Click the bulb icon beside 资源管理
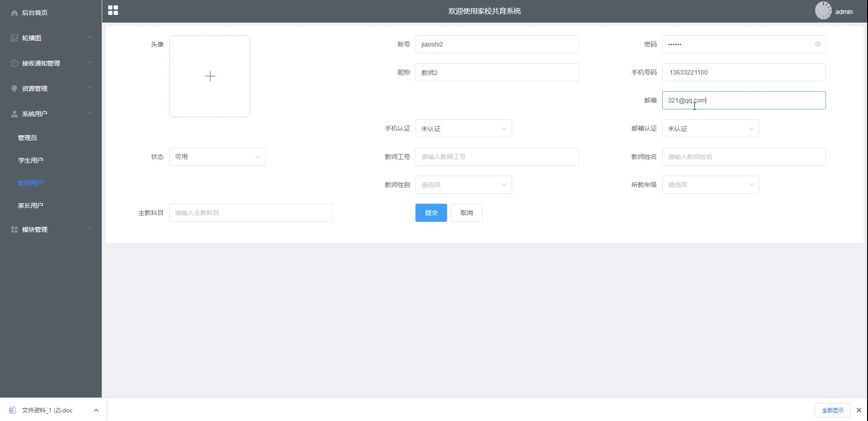 pyautogui.click(x=14, y=89)
